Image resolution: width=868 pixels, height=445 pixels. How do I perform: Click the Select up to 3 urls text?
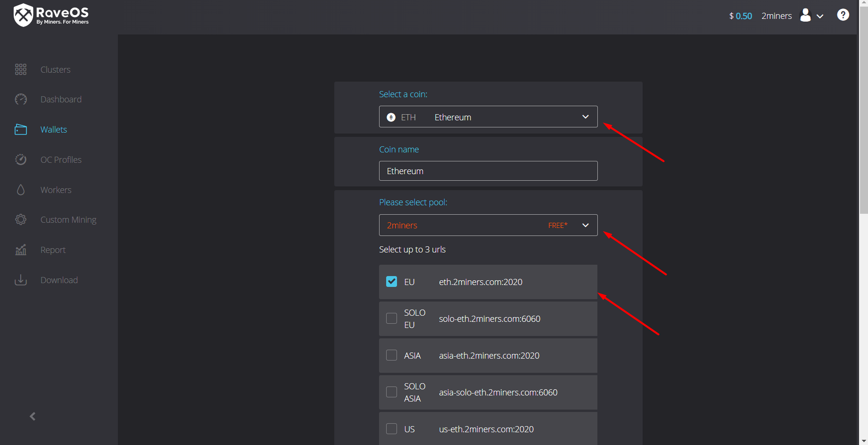click(x=412, y=249)
